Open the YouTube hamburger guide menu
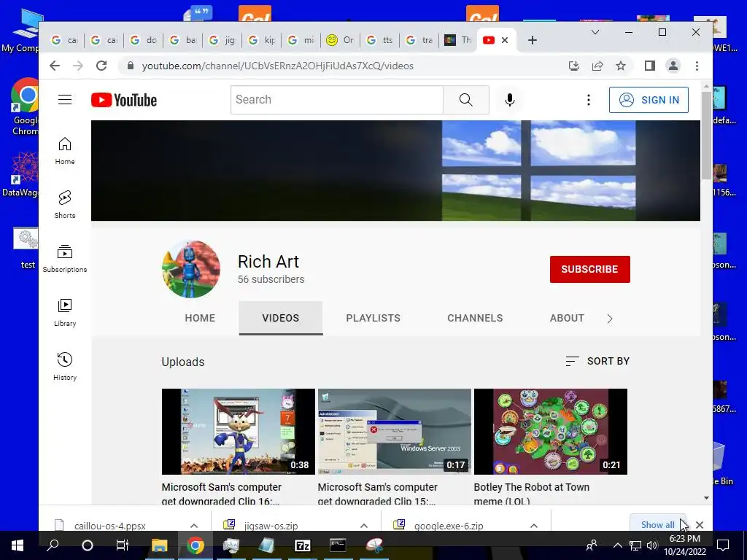Screen dimensions: 747x560 pyautogui.click(x=65, y=100)
